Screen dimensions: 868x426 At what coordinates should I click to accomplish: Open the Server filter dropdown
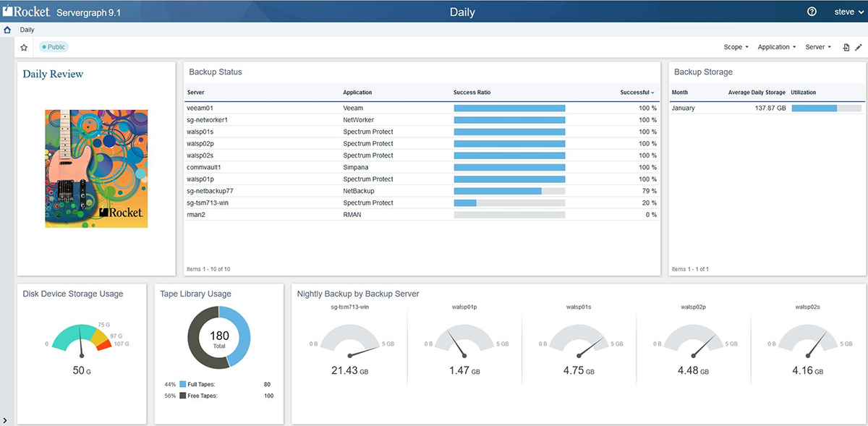pos(817,47)
